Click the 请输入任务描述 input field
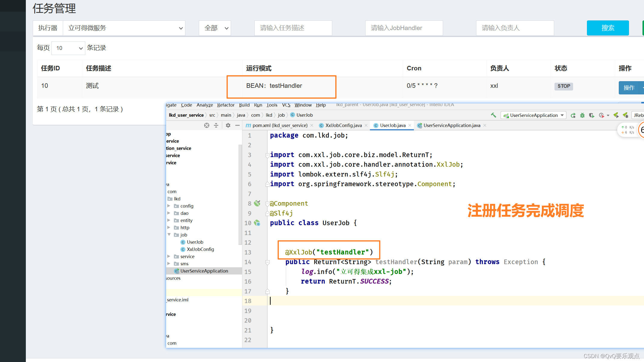The width and height of the screenshot is (644, 362). tap(293, 28)
